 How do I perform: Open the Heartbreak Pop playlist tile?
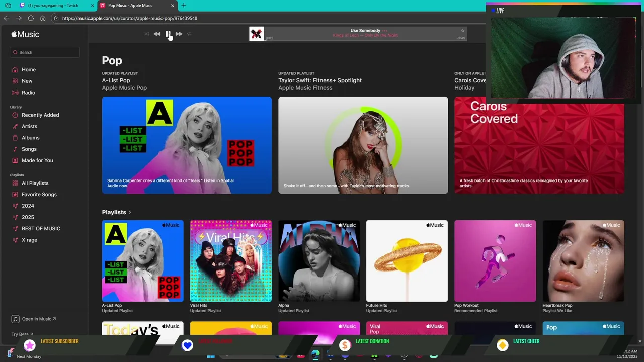583,261
